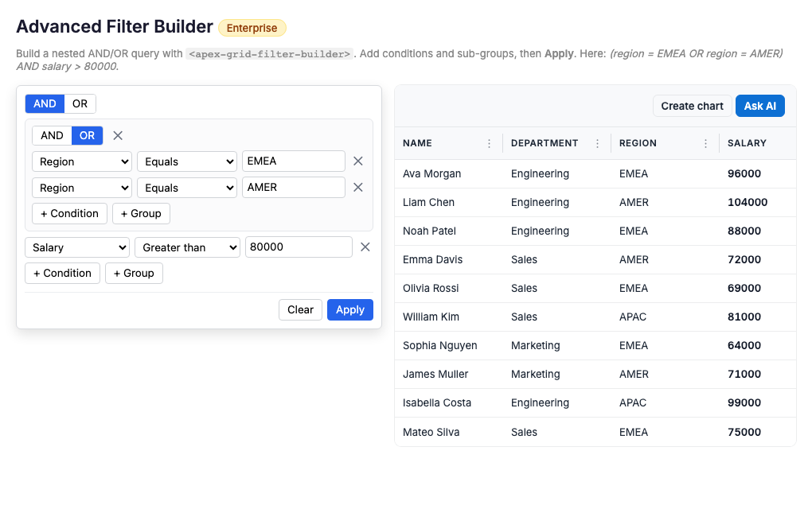Remove the Salary Greater than condition
Image resolution: width=812 pixels, height=517 pixels.
(365, 247)
